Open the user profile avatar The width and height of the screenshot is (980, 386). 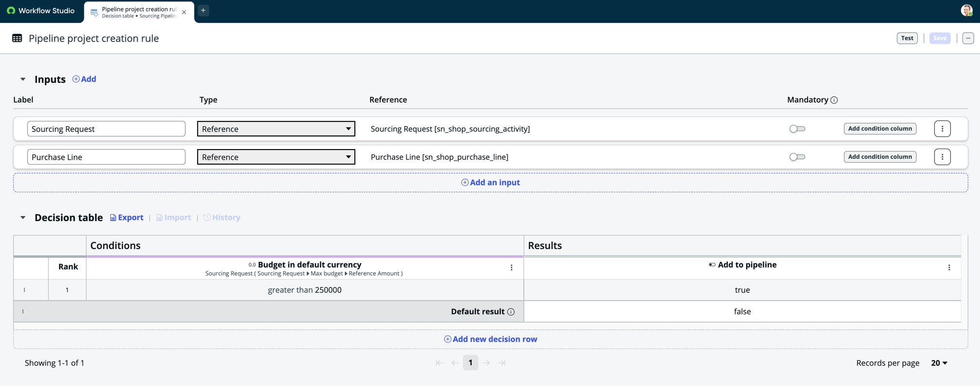point(966,10)
